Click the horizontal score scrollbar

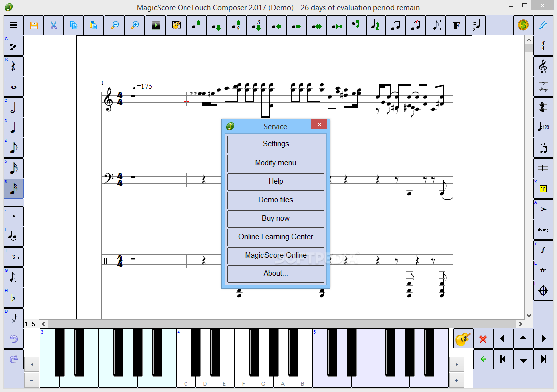pos(282,324)
